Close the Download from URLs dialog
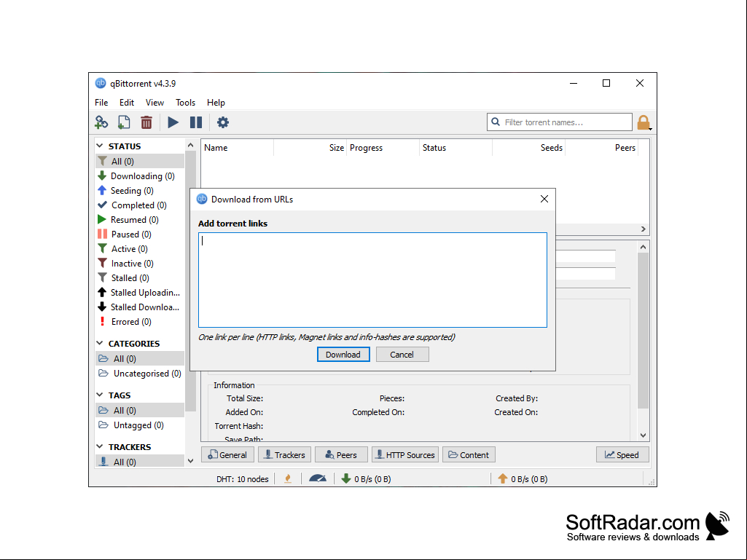The height and width of the screenshot is (560, 747). pyautogui.click(x=544, y=199)
